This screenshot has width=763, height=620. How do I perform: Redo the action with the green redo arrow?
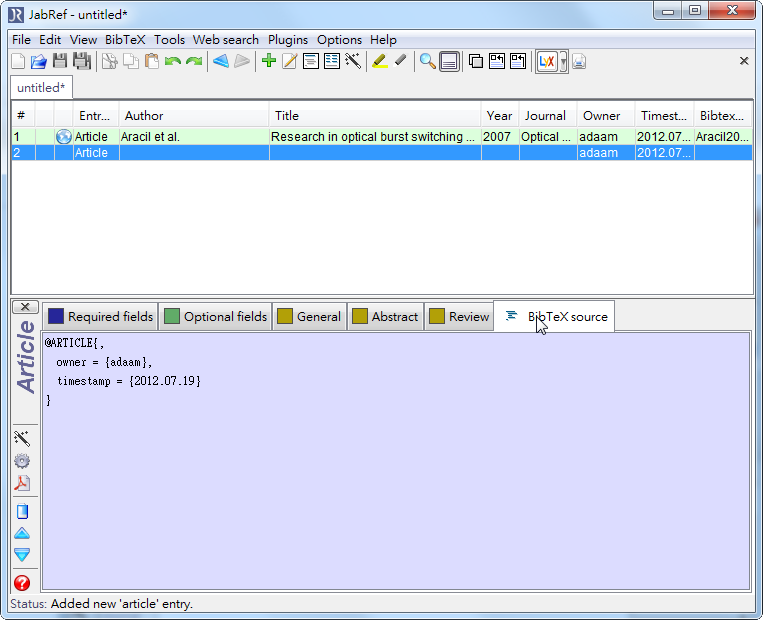(194, 61)
